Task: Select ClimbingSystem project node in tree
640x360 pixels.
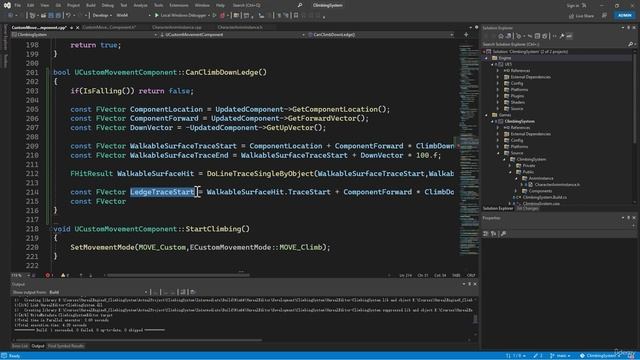Action: point(519,121)
